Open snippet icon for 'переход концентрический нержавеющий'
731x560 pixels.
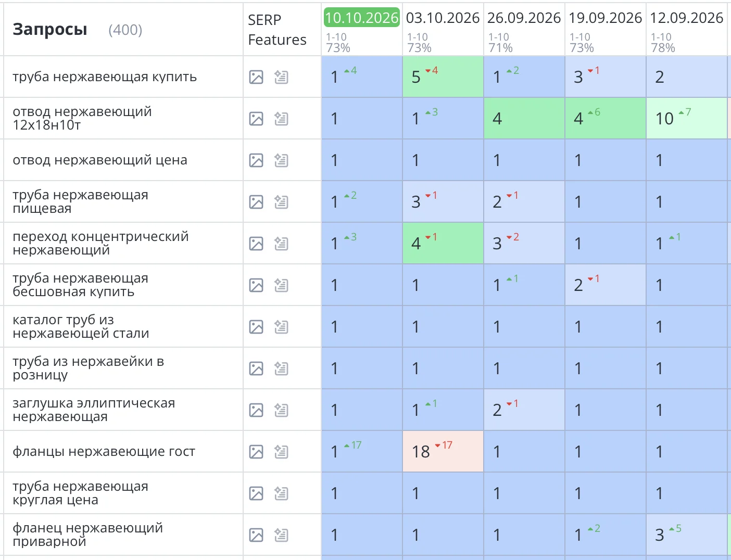click(281, 244)
